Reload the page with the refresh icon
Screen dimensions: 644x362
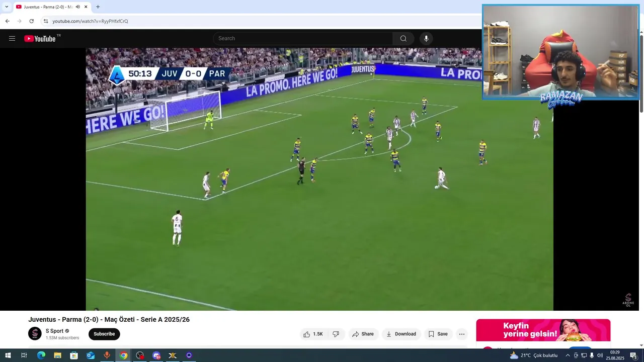click(31, 21)
